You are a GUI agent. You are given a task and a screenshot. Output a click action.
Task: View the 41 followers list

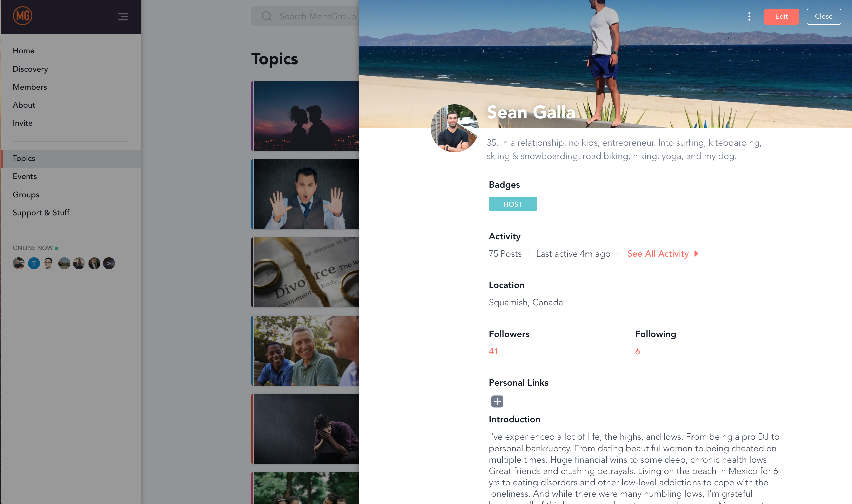click(493, 351)
